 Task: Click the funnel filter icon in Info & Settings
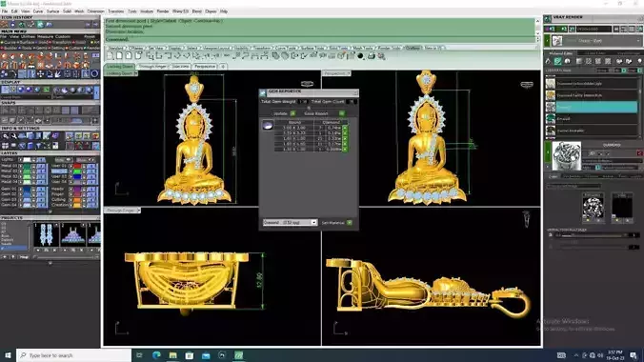pos(39,146)
